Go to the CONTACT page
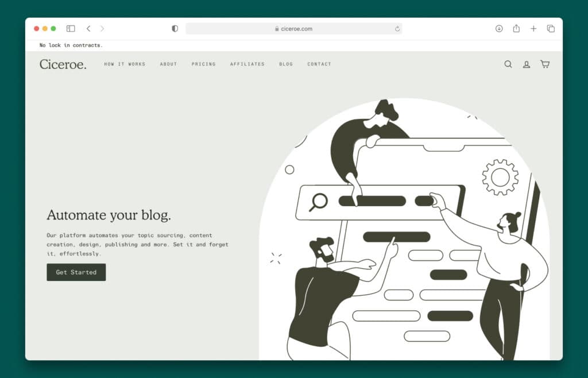The image size is (588, 378). [x=319, y=64]
